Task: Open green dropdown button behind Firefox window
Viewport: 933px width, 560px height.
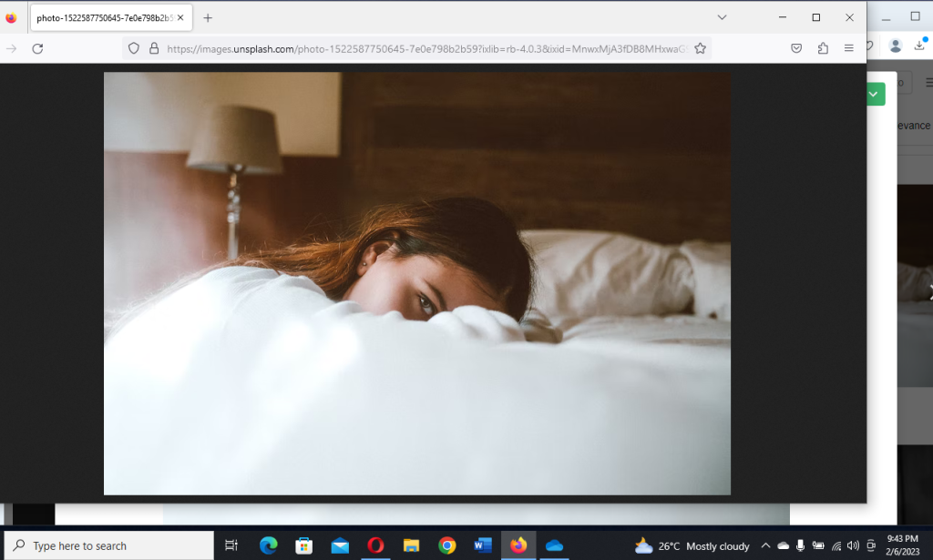Action: tap(875, 94)
